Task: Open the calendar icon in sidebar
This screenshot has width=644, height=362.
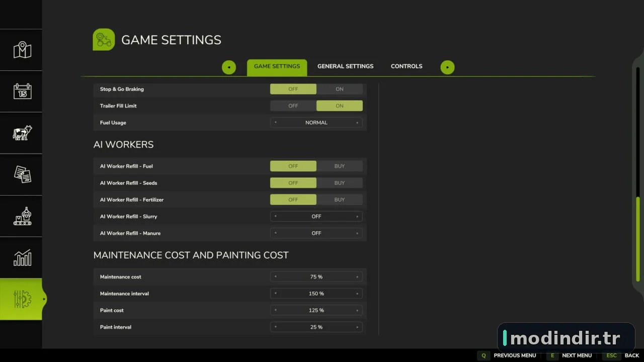Action: coord(22,91)
